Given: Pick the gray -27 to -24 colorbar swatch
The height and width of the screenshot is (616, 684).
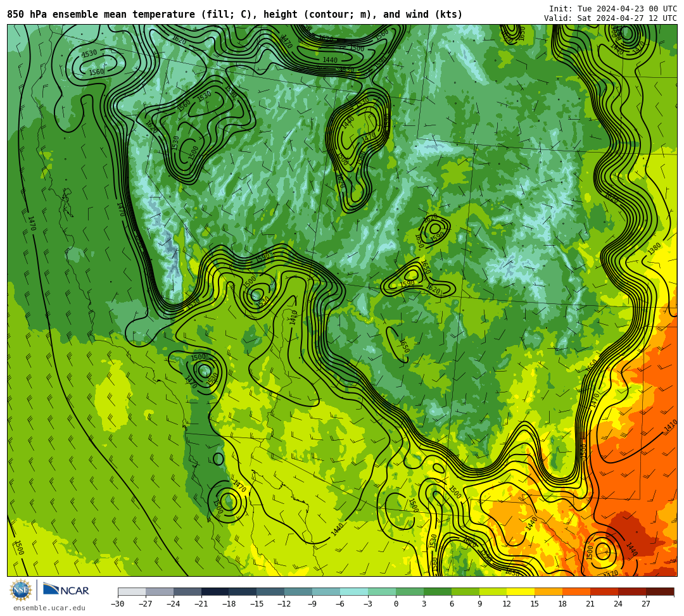Looking at the screenshot, I should 160,591.
